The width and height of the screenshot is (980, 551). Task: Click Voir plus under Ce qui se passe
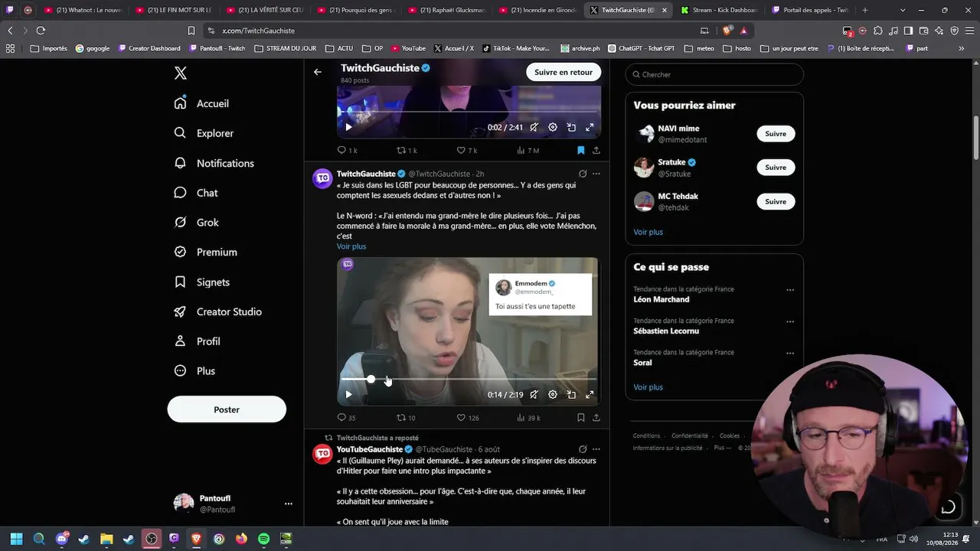point(648,387)
